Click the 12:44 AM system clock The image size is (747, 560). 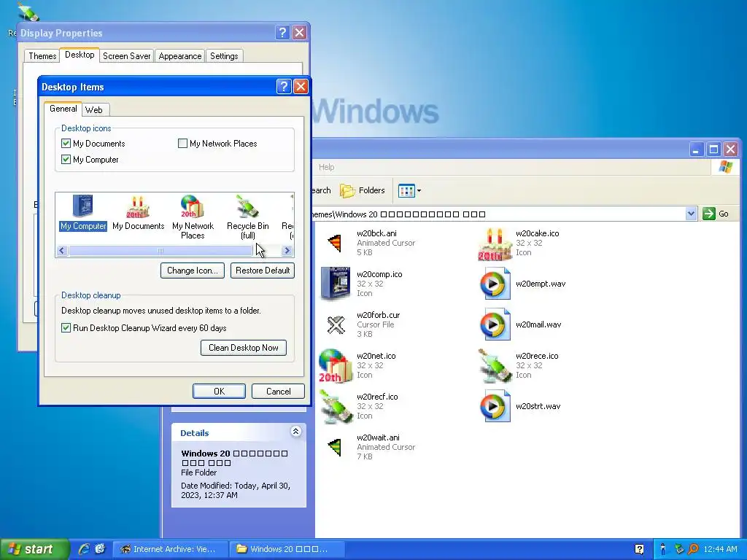pos(720,549)
